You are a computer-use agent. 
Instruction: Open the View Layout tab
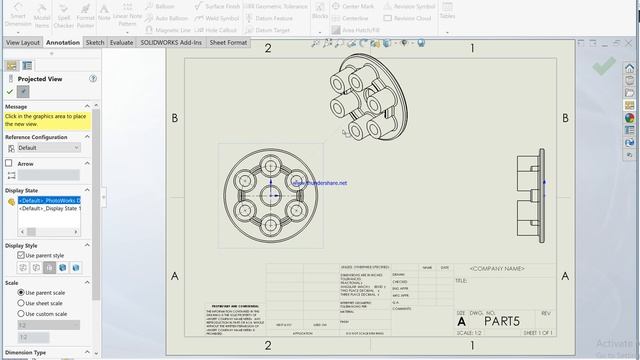(23, 42)
